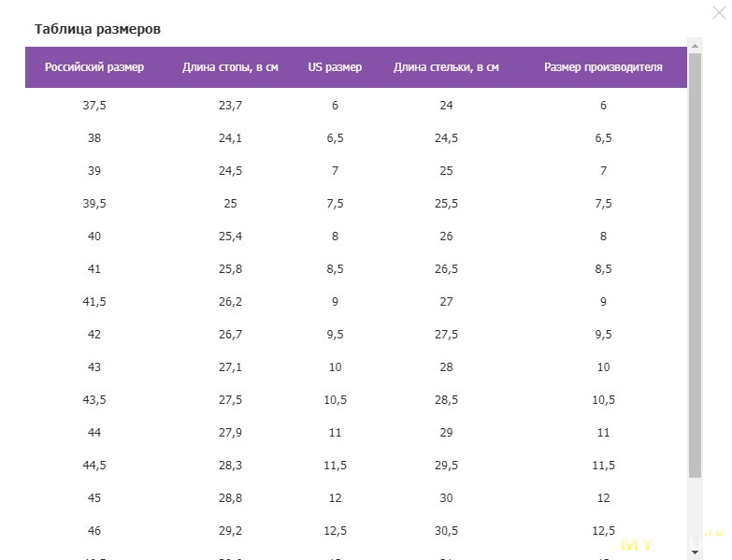
Task: Click the scrollbar up arrow
Action: point(695,46)
